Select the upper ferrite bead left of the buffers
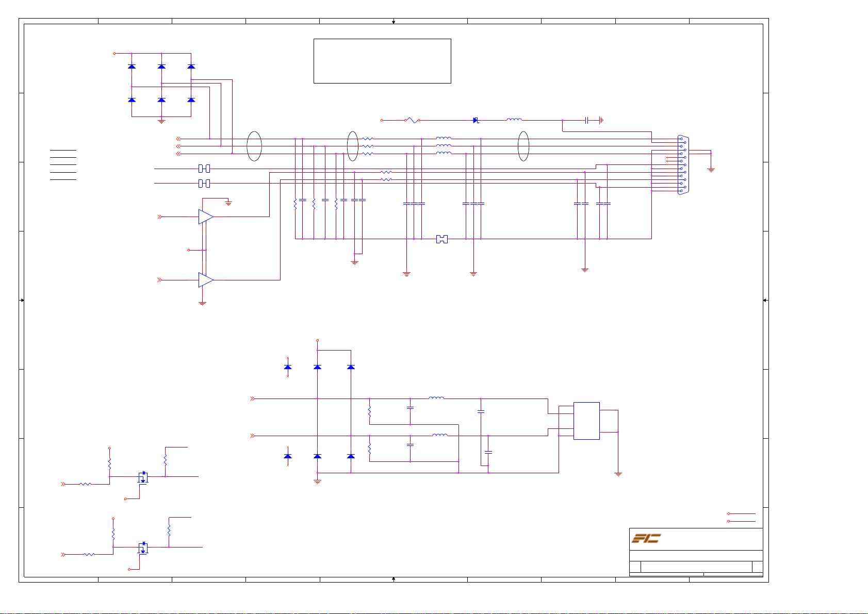This screenshot has height=614, width=868. (x=204, y=169)
